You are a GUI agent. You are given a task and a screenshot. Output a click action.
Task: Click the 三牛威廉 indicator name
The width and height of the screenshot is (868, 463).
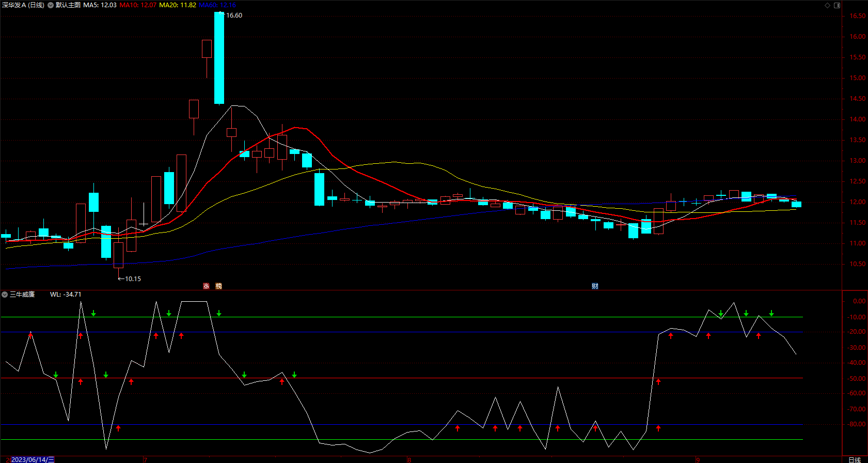(22, 295)
